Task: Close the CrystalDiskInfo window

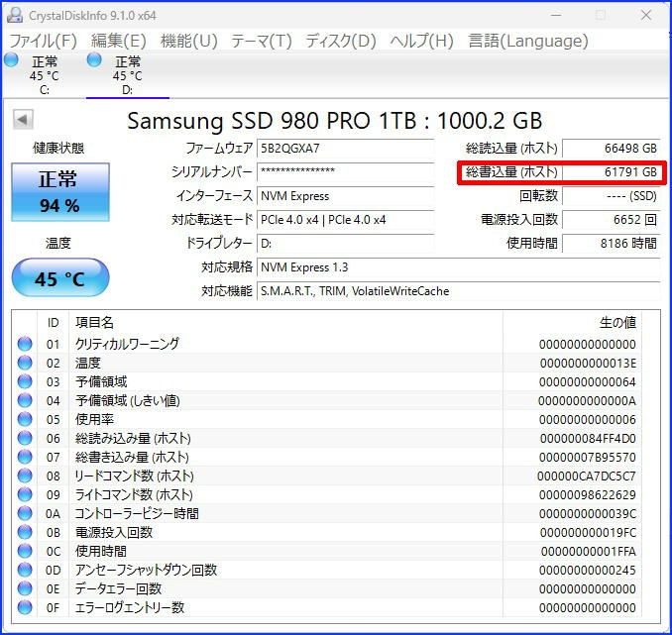Action: coord(646,16)
